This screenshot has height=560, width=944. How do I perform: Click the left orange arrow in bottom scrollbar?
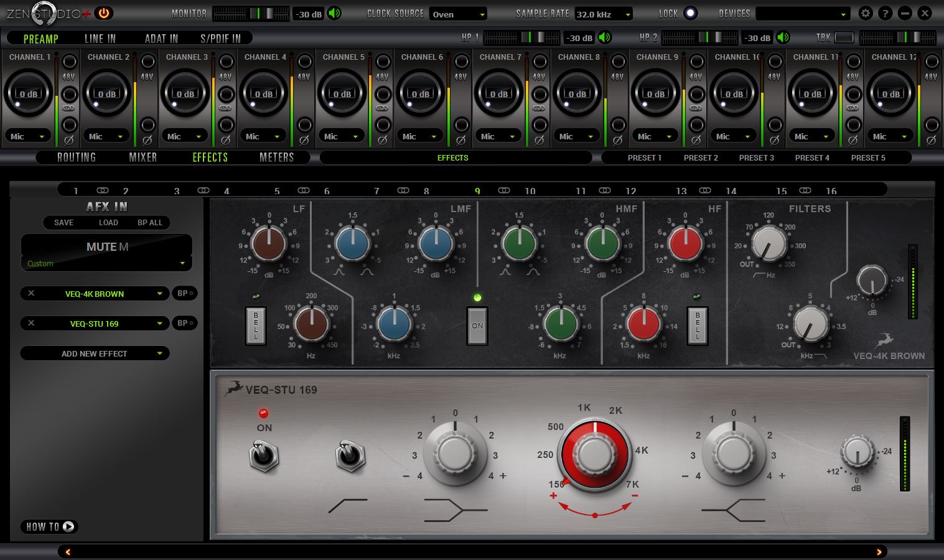68,552
